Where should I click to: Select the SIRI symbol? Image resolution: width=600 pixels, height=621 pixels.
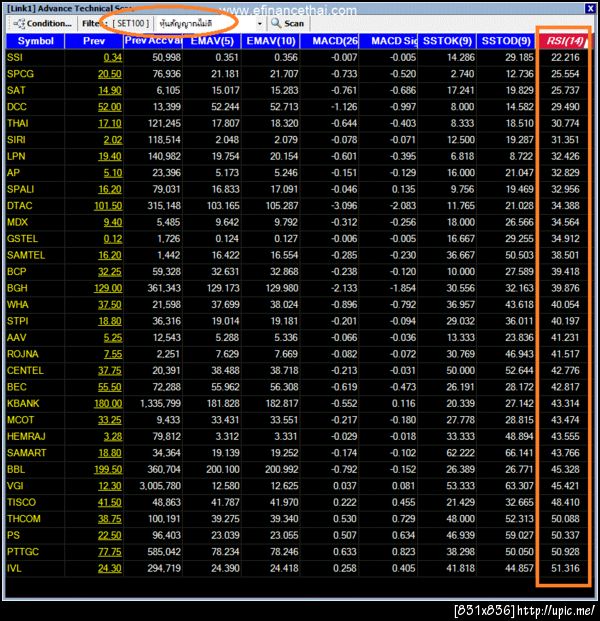[x=16, y=140]
